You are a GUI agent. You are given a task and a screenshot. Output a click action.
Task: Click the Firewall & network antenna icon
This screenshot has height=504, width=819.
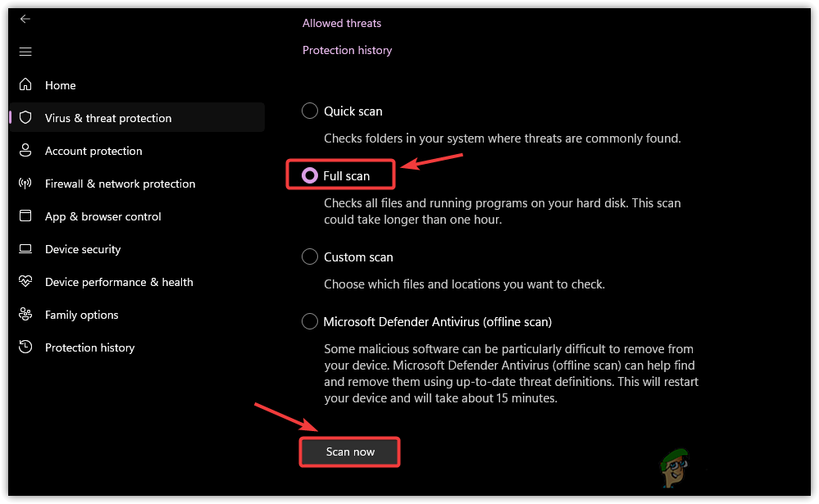pyautogui.click(x=25, y=184)
